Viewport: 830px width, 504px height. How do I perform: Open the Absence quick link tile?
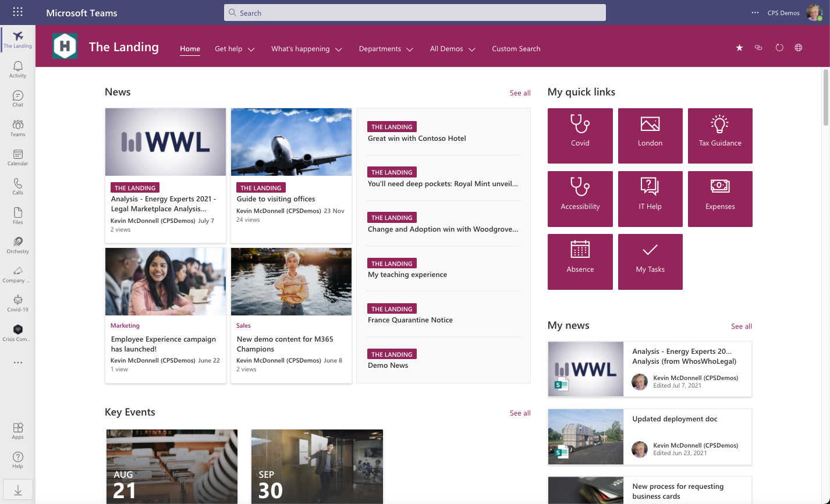(580, 262)
